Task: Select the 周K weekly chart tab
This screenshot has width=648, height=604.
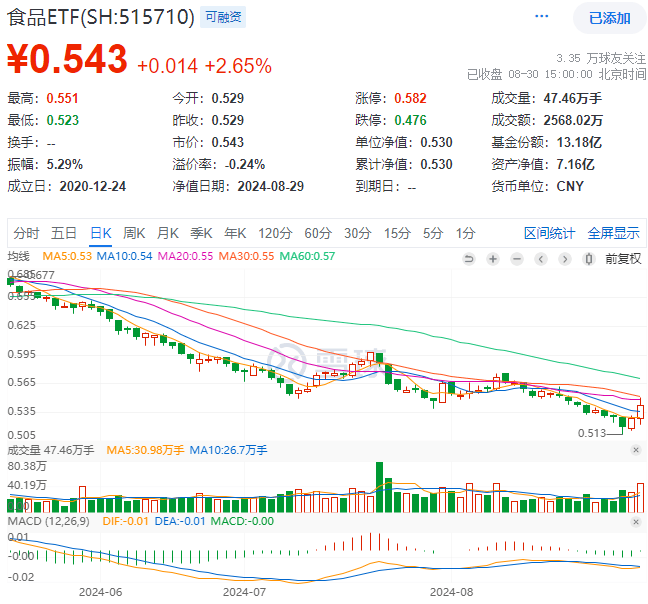Action: [x=134, y=233]
